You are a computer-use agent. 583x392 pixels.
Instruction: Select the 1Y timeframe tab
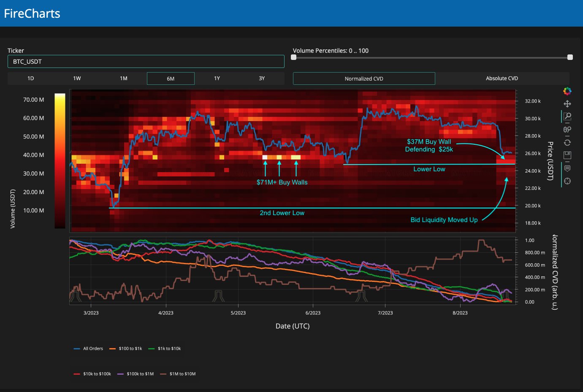click(x=217, y=78)
